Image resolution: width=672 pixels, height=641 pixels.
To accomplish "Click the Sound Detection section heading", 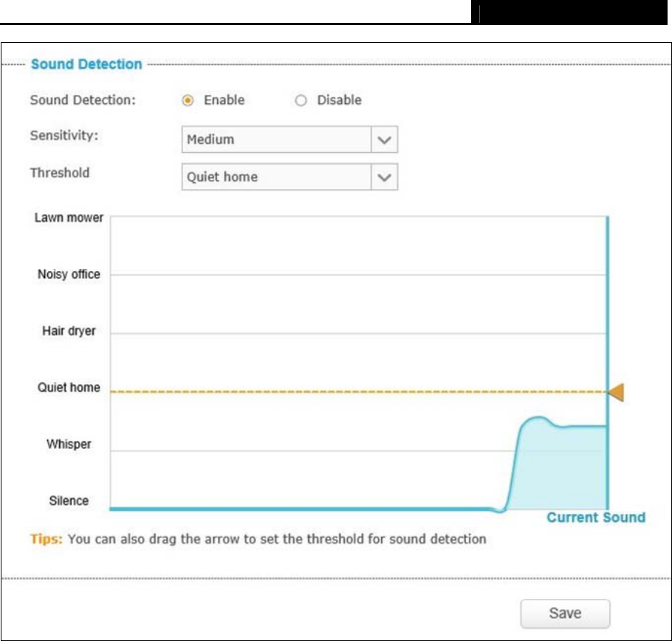I will click(x=86, y=64).
